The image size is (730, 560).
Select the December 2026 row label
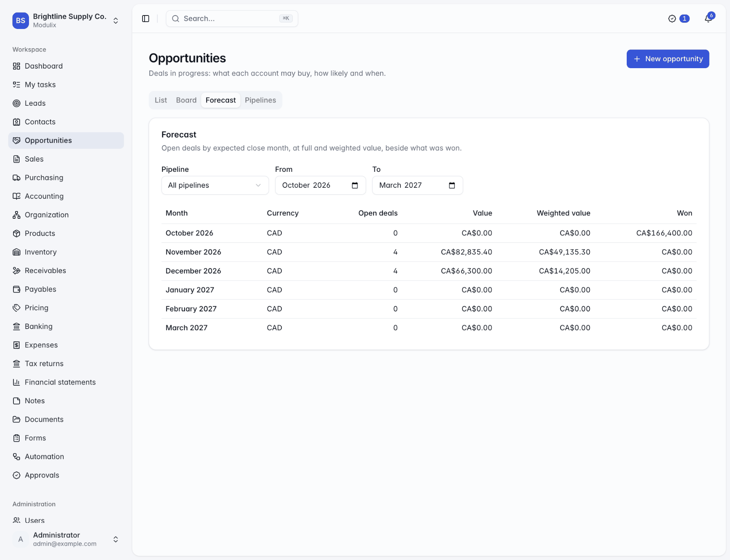coord(194,271)
